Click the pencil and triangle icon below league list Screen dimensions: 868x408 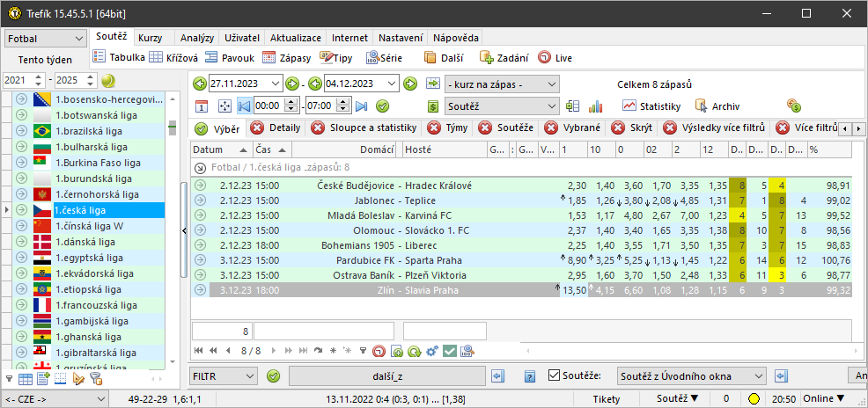(78, 379)
